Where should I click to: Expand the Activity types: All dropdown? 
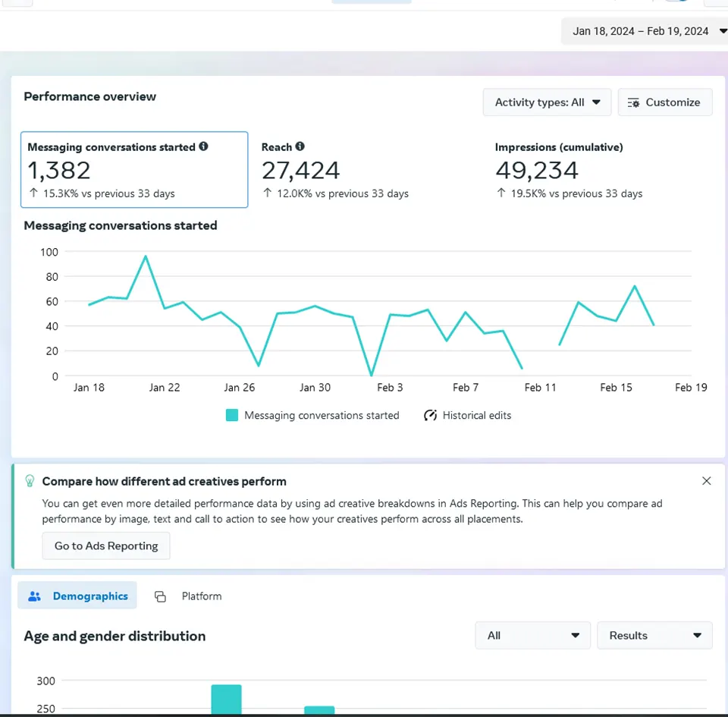pyautogui.click(x=547, y=102)
